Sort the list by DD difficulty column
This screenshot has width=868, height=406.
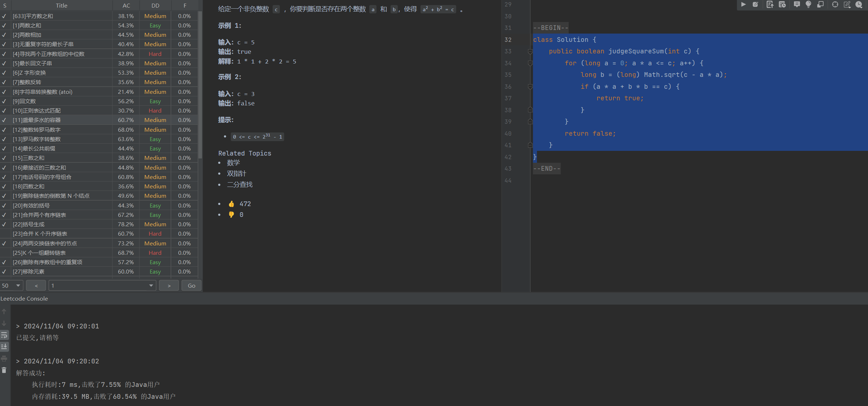pyautogui.click(x=155, y=5)
